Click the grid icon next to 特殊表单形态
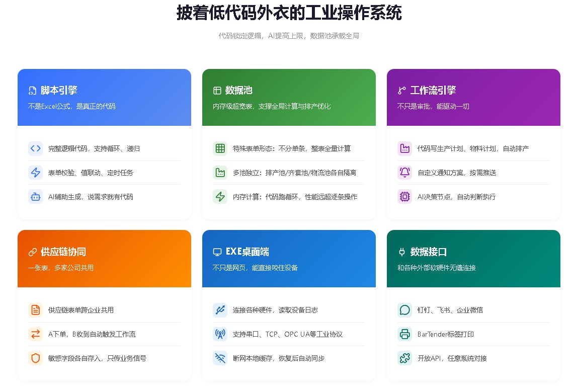Viewport: 574px width, 392px height. tap(220, 148)
